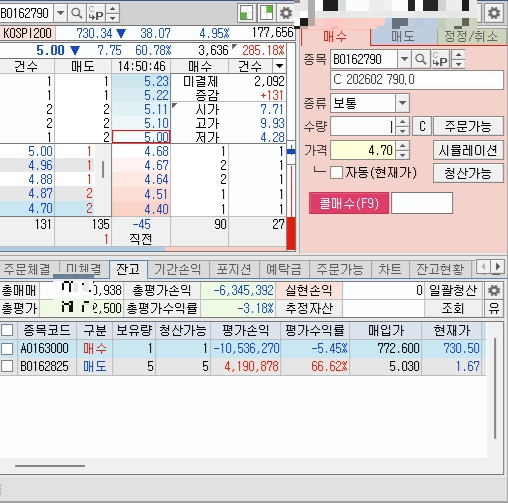Open the settings gear above the 정정/취소 tab

tap(494, 13)
